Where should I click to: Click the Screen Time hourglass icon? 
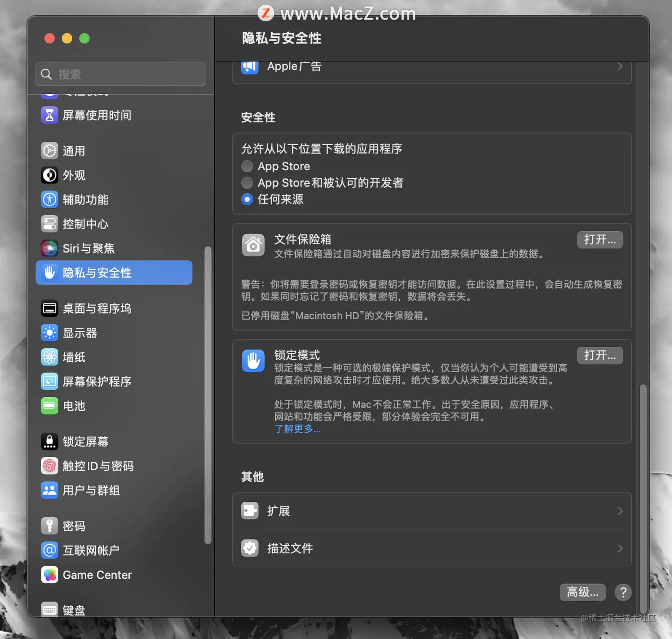(49, 115)
